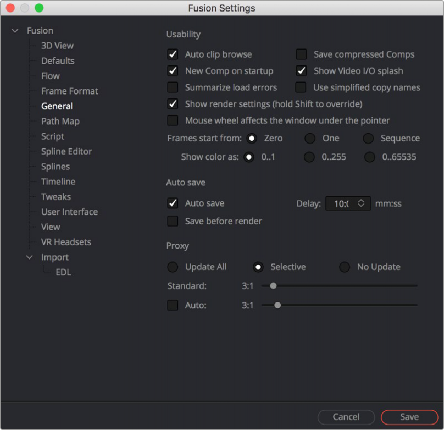Open EDL import settings
Image resolution: width=444 pixels, height=430 pixels.
63,272
